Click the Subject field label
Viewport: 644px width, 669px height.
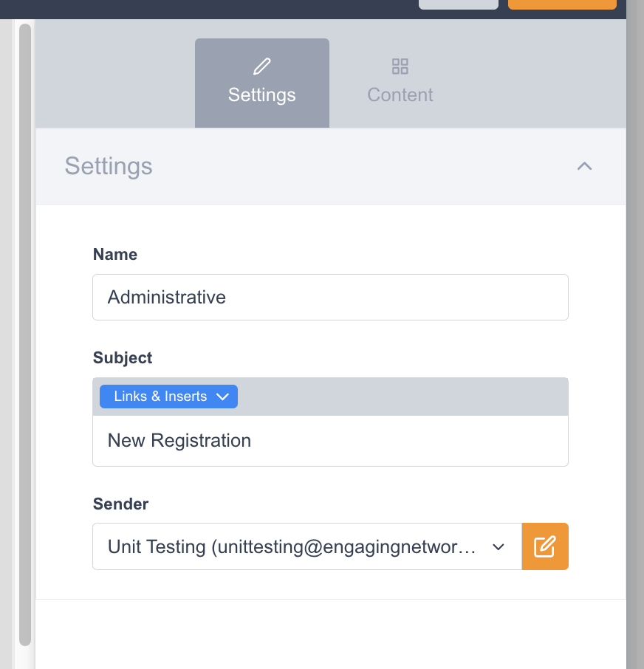coord(123,358)
